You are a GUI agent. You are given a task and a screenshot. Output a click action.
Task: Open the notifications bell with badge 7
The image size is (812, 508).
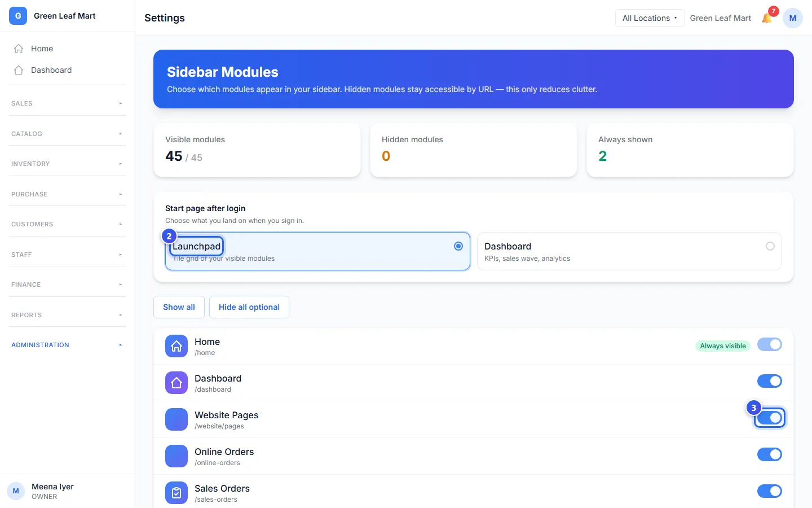pyautogui.click(x=767, y=18)
